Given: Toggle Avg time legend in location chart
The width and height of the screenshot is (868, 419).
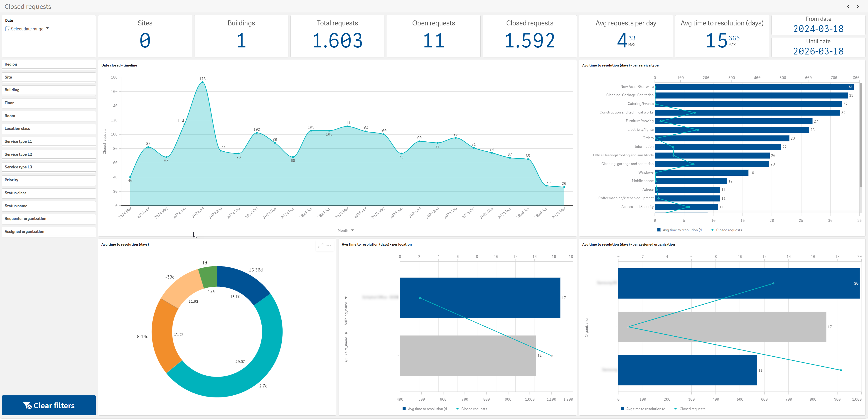Looking at the screenshot, I should click(426, 409).
